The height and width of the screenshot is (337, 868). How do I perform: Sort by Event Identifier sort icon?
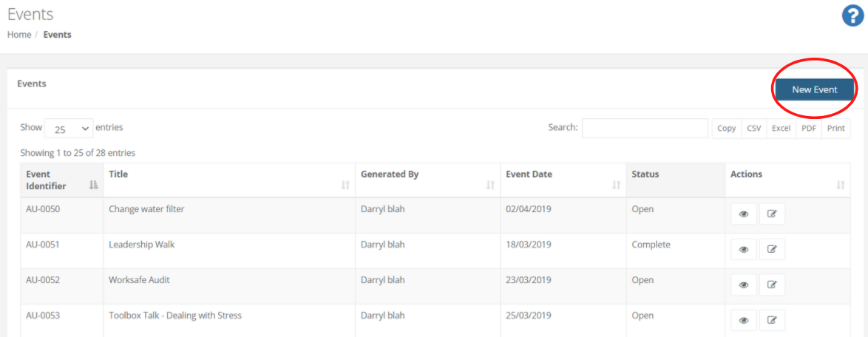(x=94, y=185)
